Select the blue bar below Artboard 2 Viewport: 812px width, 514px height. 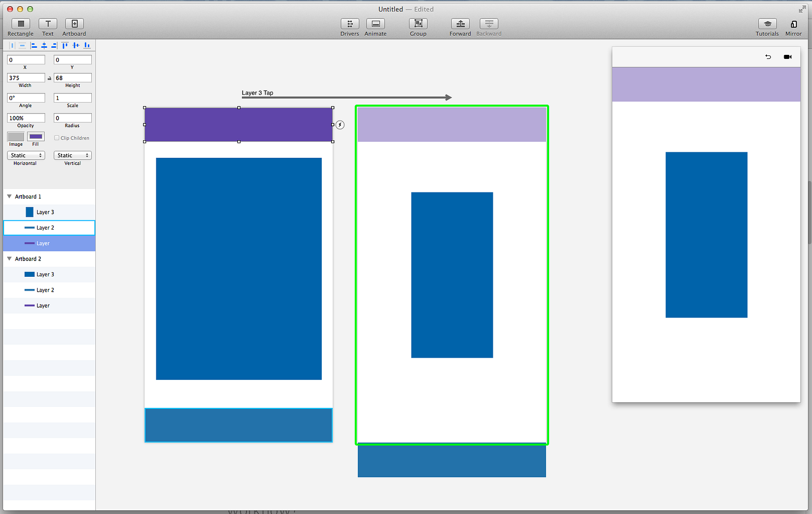pyautogui.click(x=452, y=461)
